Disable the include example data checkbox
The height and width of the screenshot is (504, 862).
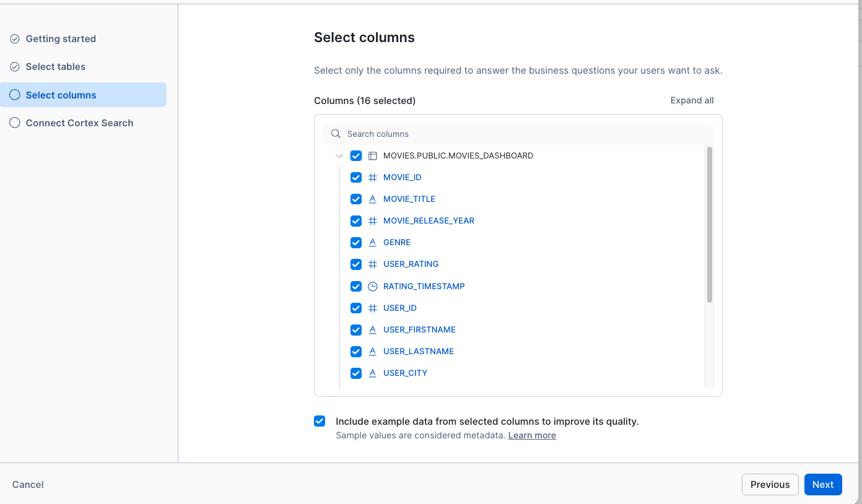(320, 422)
